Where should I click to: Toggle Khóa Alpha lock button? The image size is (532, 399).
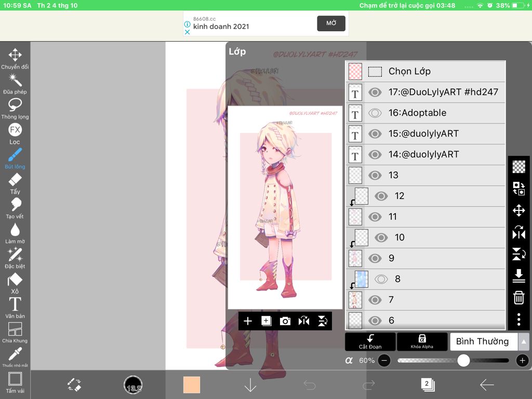422,342
